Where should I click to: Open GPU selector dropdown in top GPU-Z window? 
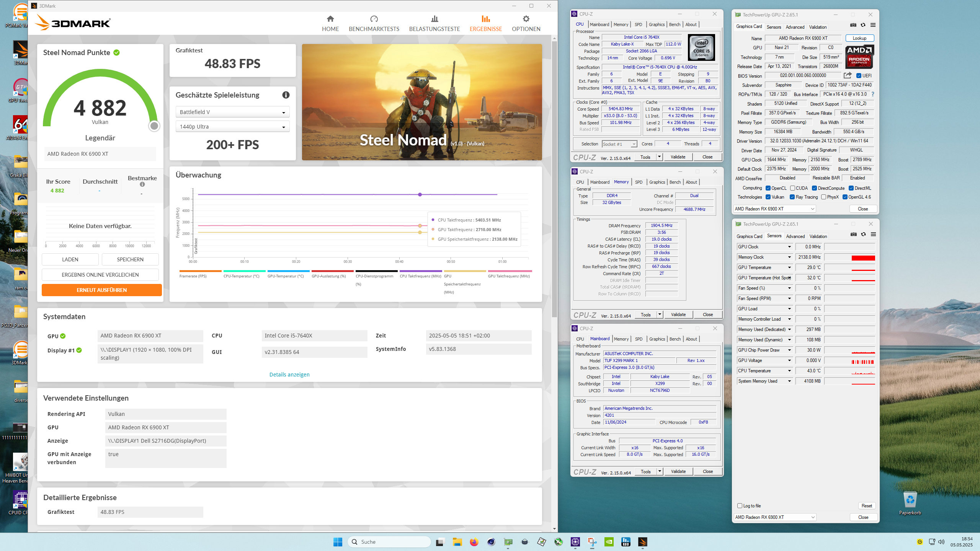click(x=774, y=209)
